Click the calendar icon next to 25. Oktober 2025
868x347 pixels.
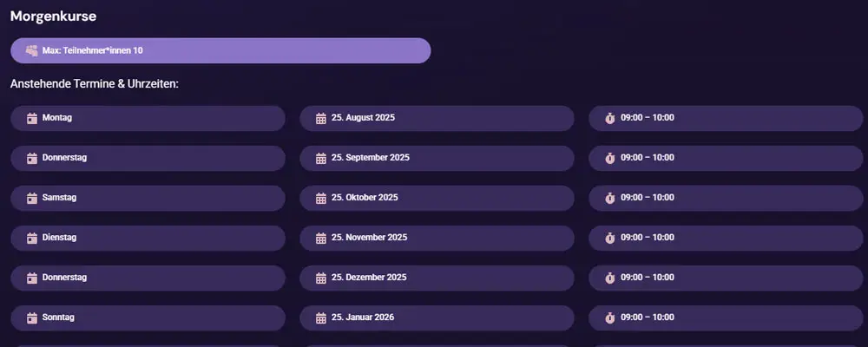click(x=321, y=198)
